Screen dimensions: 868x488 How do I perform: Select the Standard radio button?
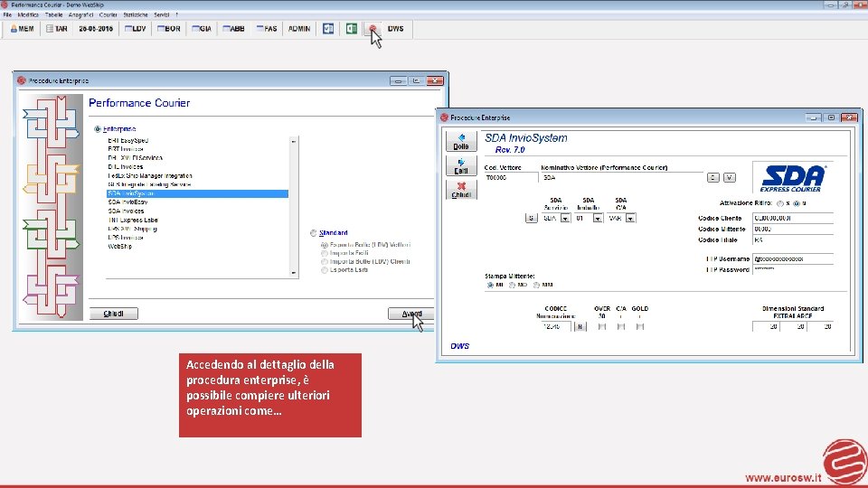click(x=314, y=233)
